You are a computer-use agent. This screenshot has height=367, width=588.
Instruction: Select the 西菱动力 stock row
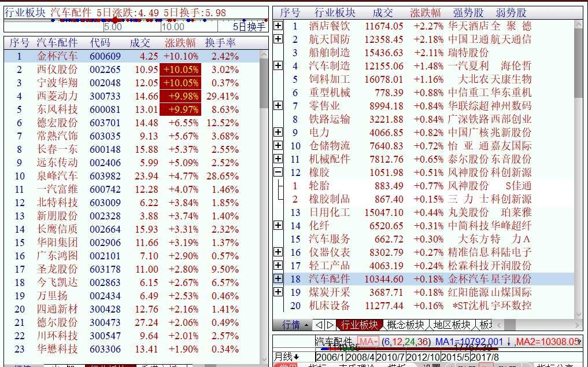coord(132,96)
